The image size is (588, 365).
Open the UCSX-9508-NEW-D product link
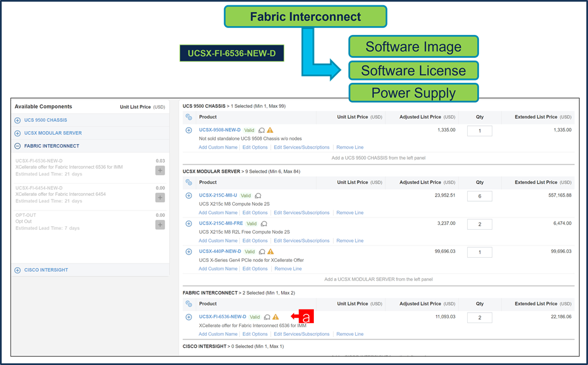[220, 130]
